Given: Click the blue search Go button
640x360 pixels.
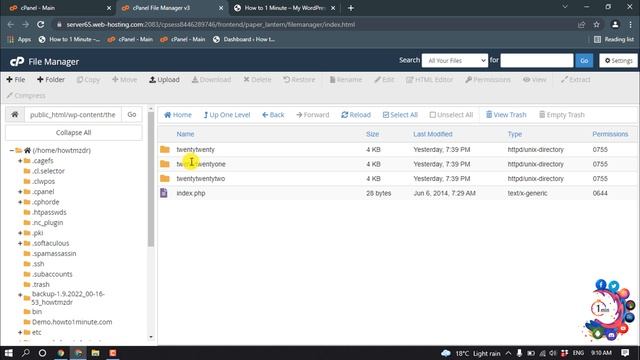Looking at the screenshot, I should tap(584, 60).
